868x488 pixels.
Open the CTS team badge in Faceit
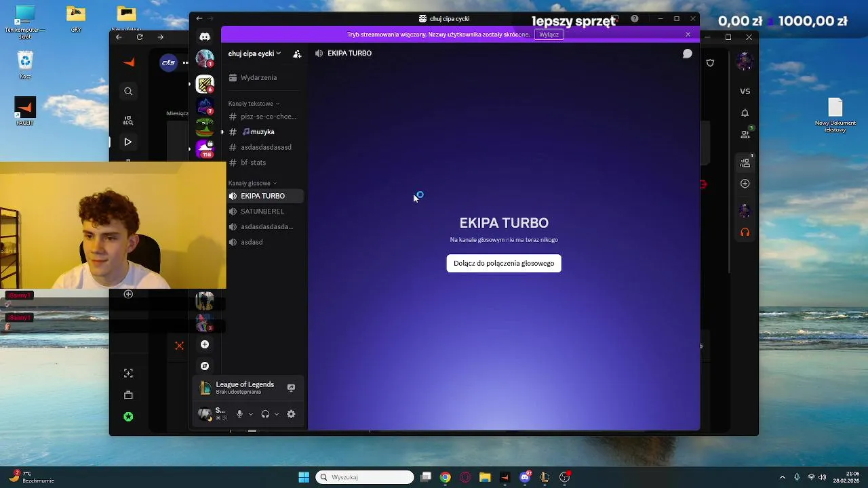pyautogui.click(x=168, y=62)
